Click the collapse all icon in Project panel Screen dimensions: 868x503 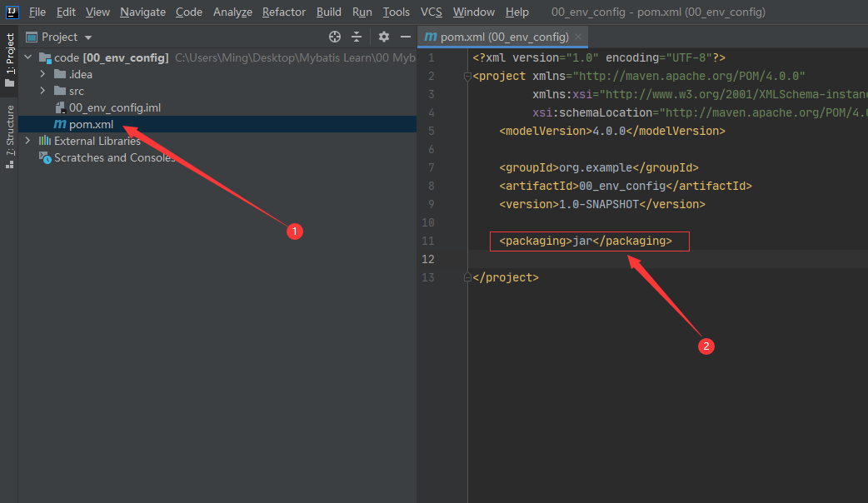coord(357,37)
